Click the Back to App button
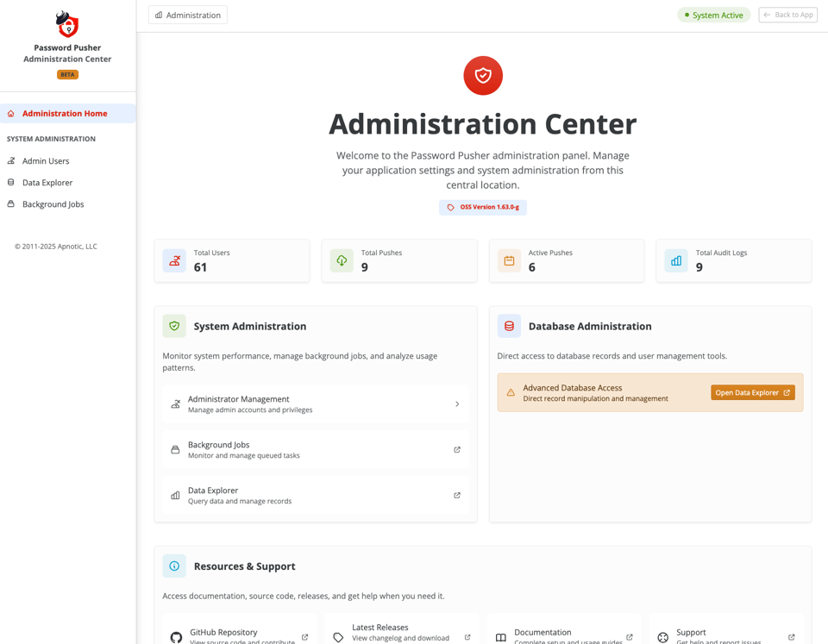This screenshot has height=644, width=828. [x=787, y=15]
